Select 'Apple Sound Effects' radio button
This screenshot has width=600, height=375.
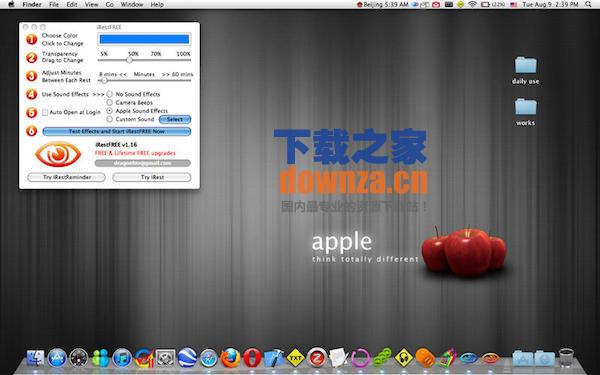(110, 111)
